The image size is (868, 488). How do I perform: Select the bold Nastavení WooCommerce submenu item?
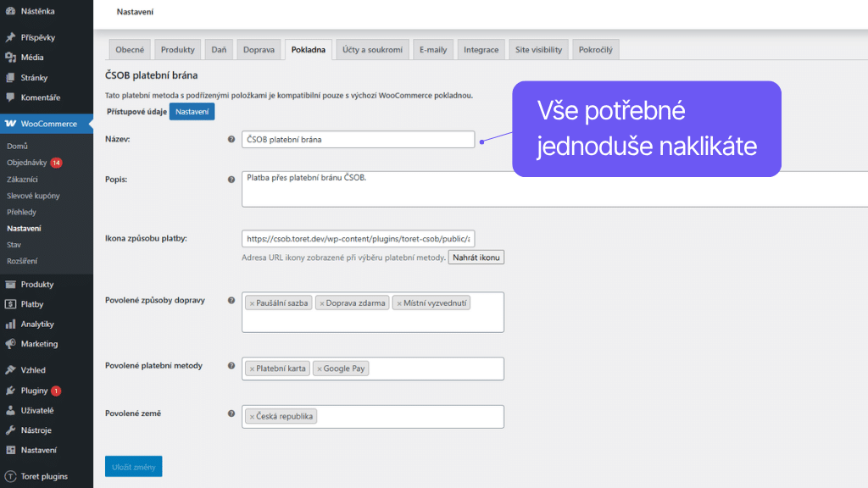point(24,228)
